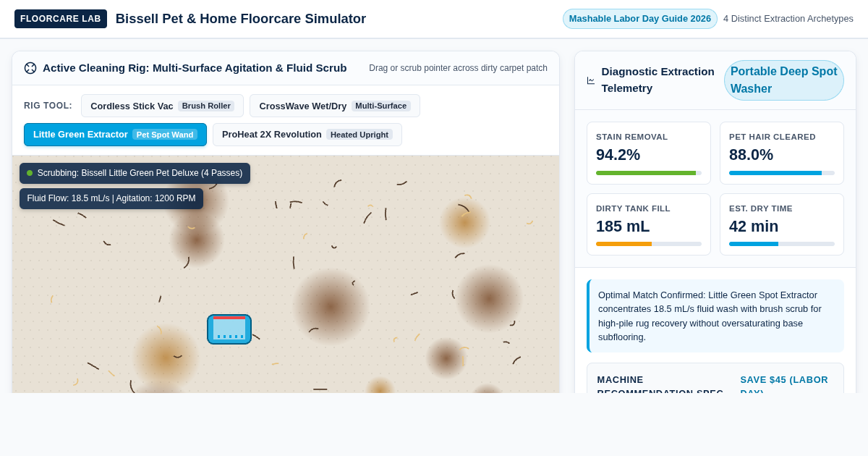Click the Heated Upright tag
This screenshot has height=456, width=868.
(359, 135)
